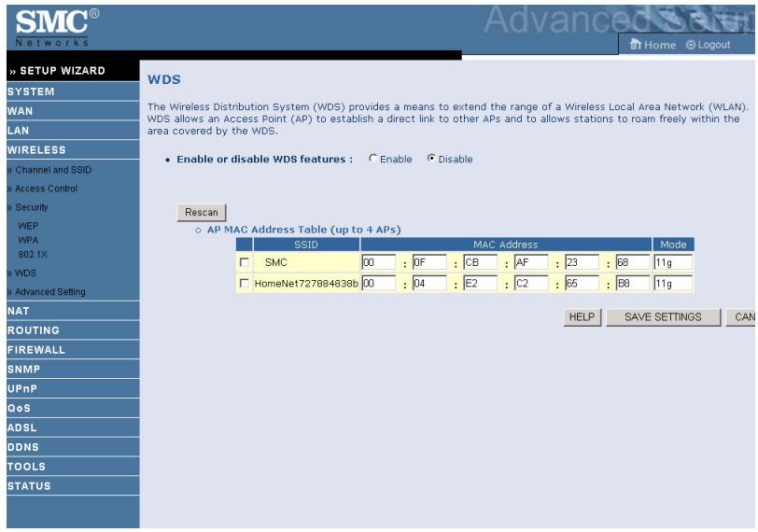
Task: Select the Enable WDS radio button
Action: [372, 158]
